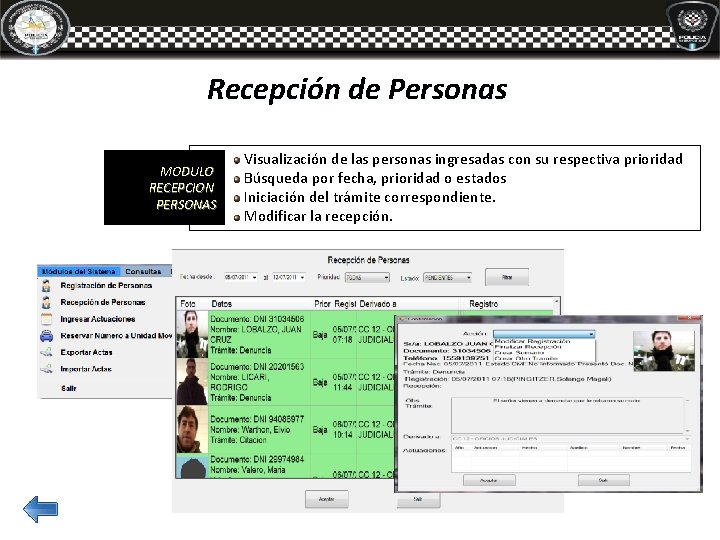The height and width of the screenshot is (540, 720).
Task: Click registration time 10:14 in list
Action: 342,435
